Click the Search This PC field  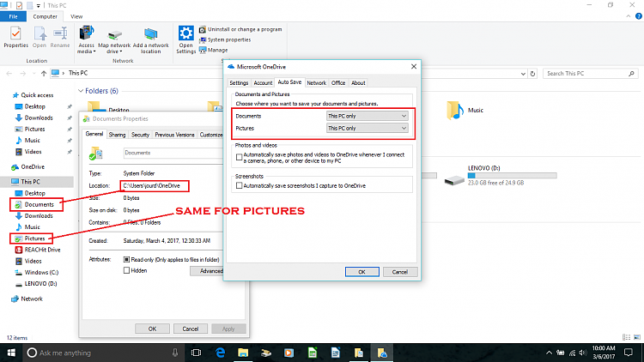[590, 74]
